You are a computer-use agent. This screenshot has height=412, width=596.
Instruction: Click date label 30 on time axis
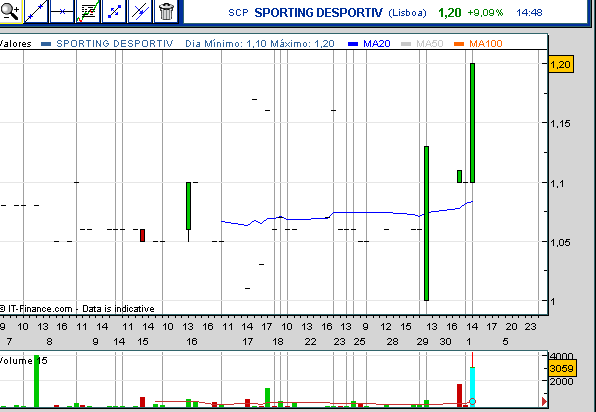pyautogui.click(x=445, y=341)
